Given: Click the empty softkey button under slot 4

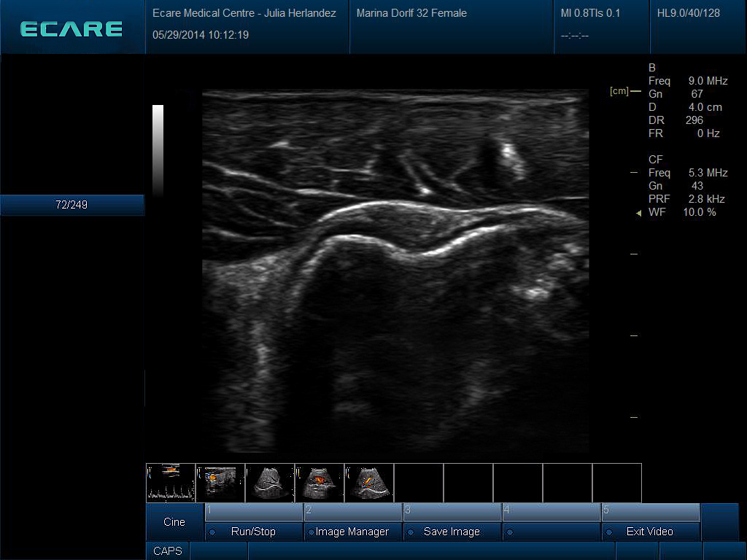Looking at the screenshot, I should tap(551, 532).
